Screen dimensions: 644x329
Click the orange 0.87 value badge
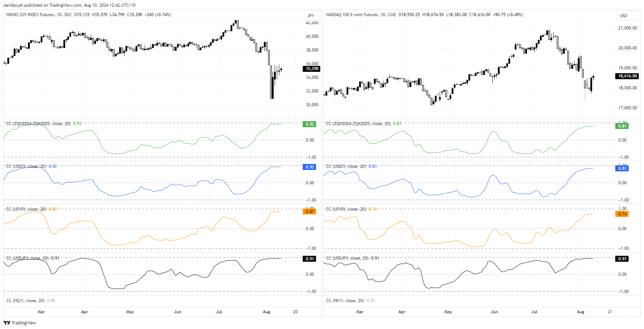309,212
